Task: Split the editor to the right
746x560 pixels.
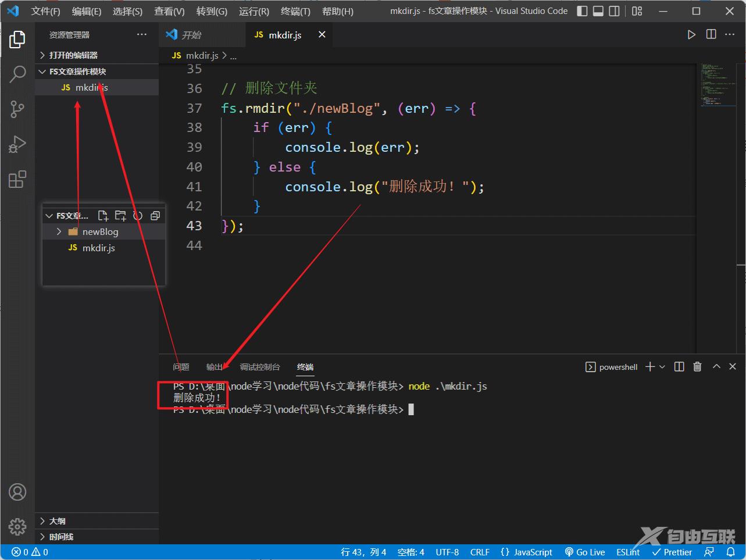Action: coord(711,34)
